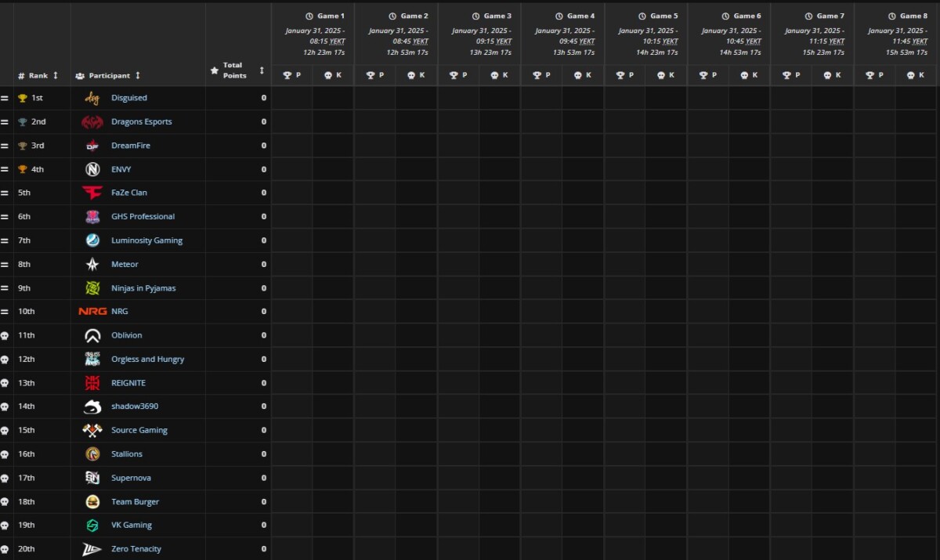Click the REIGNITE team logo
940x560 pixels.
[x=92, y=383]
